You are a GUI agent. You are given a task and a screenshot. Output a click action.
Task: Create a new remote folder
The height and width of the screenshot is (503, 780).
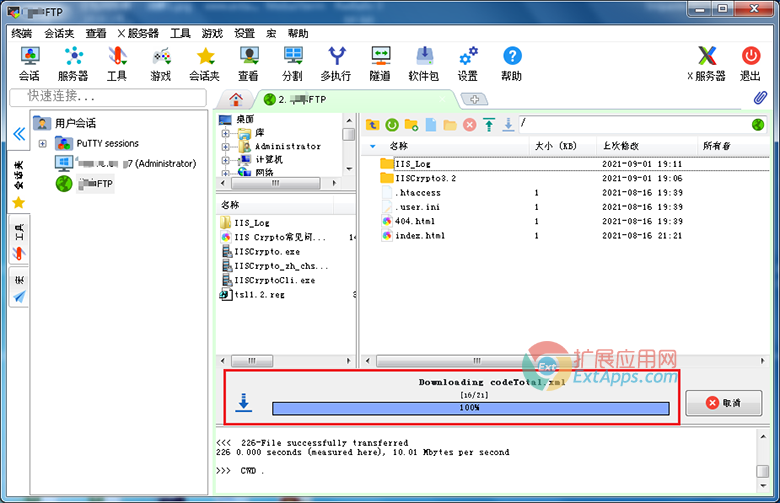(411, 125)
